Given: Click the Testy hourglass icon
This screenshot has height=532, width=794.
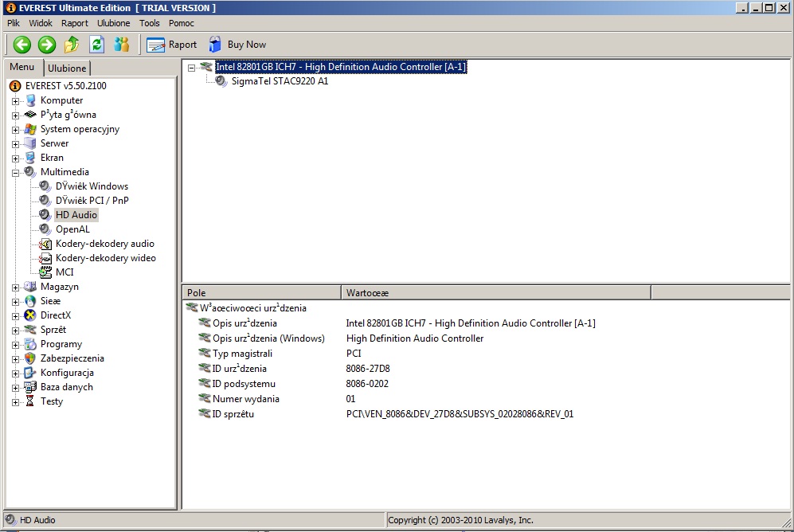Looking at the screenshot, I should click(30, 401).
